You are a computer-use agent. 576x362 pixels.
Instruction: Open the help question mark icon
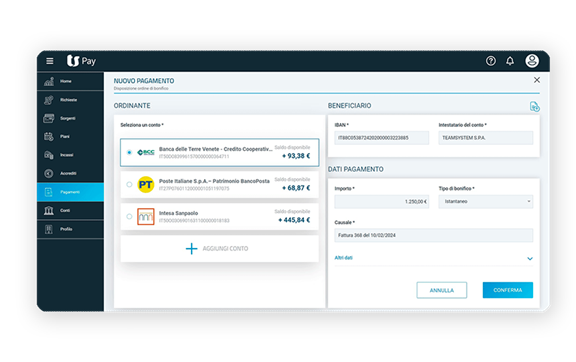[490, 61]
